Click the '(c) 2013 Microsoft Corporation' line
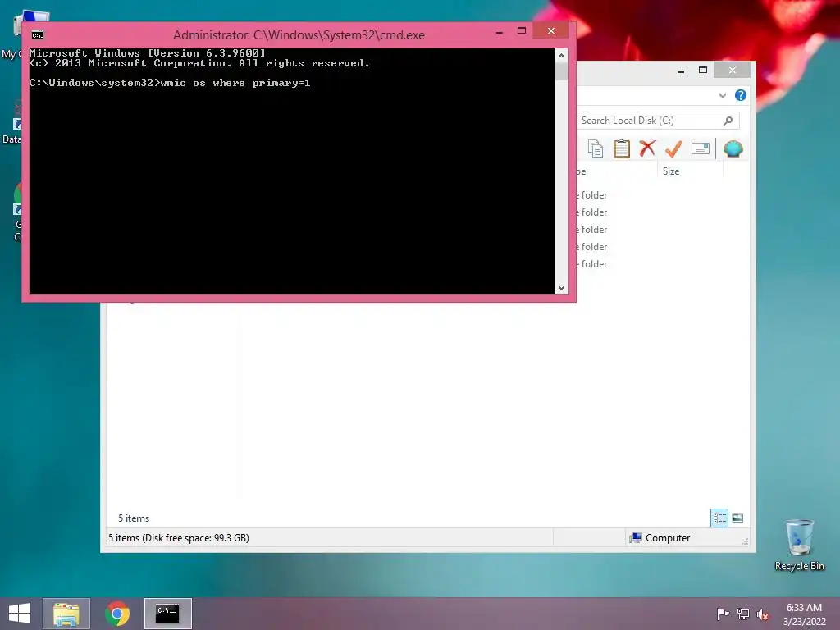The height and width of the screenshot is (630, 840). (x=199, y=63)
